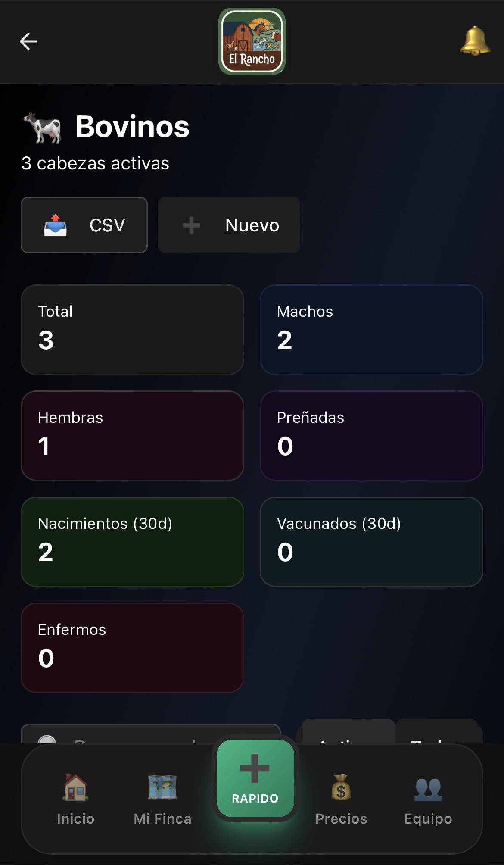Screen dimensions: 504x865
Task: Open the Nacimientos (30d) card
Action: point(132,542)
